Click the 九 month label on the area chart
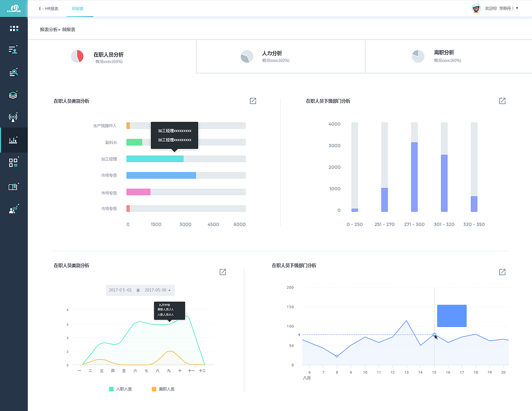Image resolution: width=532 pixels, height=411 pixels. pos(169,371)
